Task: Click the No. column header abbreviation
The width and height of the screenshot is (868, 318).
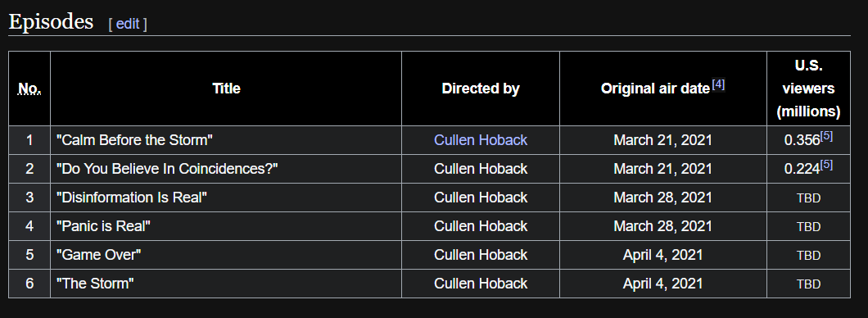Action: [x=29, y=89]
